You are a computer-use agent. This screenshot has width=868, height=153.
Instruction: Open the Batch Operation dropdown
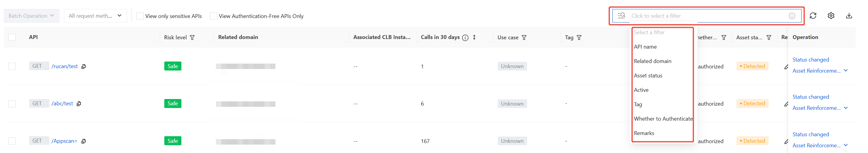coord(31,16)
